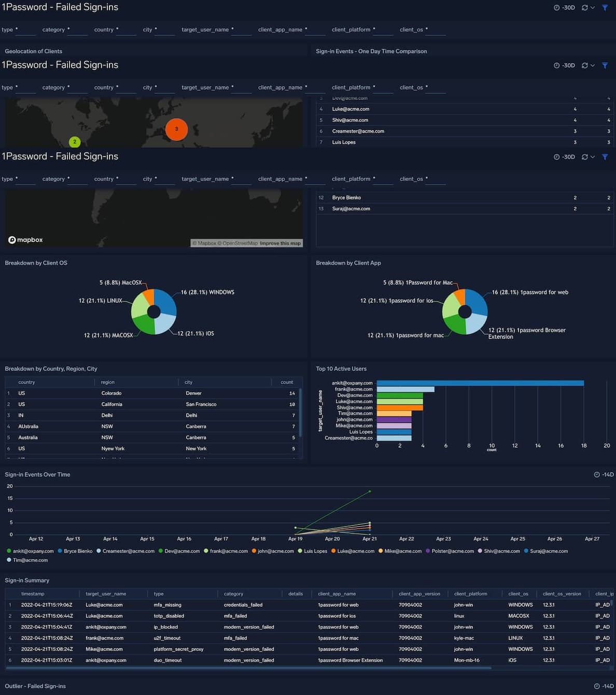Click the Delhi region cell in the Breakdown table
616x695 pixels.
(x=107, y=416)
